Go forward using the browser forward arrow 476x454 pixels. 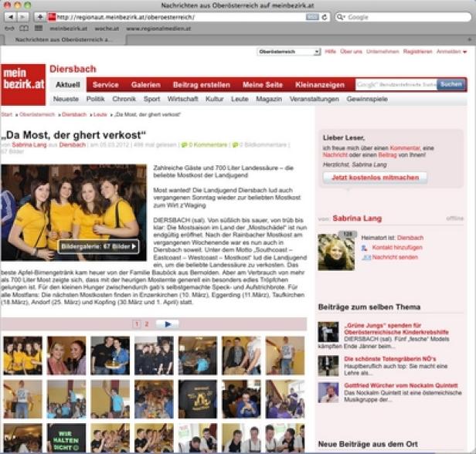point(22,17)
